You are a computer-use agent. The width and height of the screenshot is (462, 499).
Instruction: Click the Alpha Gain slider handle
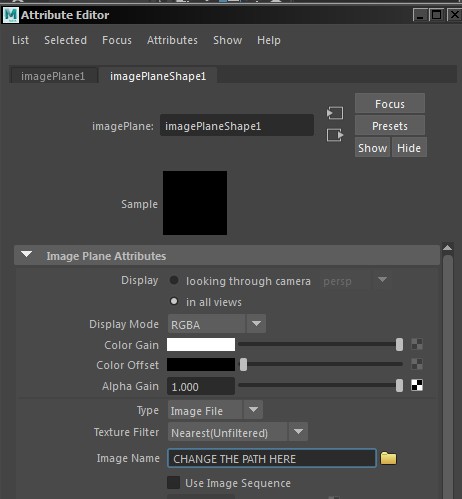[399, 385]
